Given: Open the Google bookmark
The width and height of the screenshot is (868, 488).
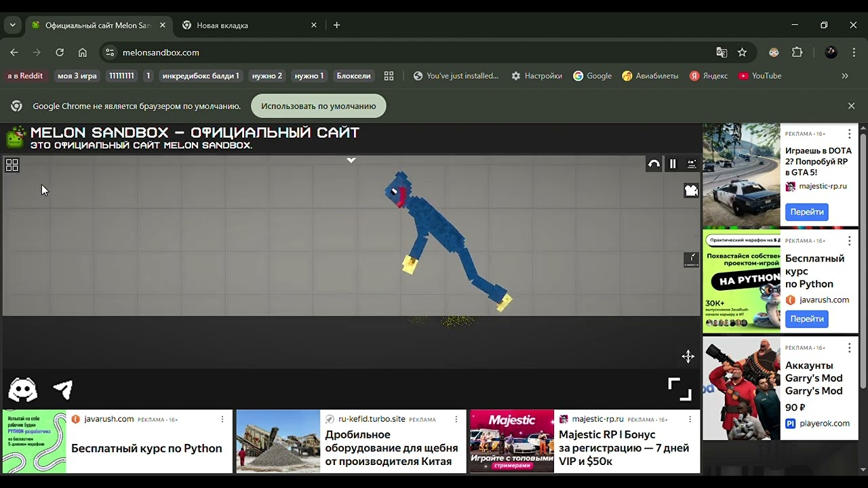Looking at the screenshot, I should (593, 76).
